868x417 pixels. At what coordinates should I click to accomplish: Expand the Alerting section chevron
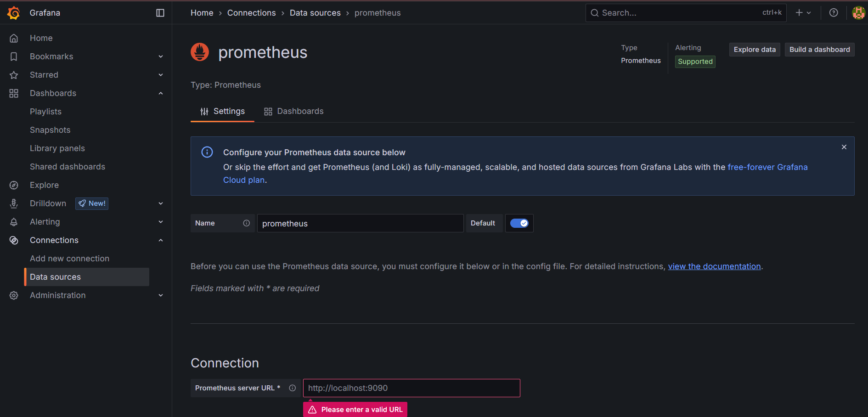pos(161,222)
